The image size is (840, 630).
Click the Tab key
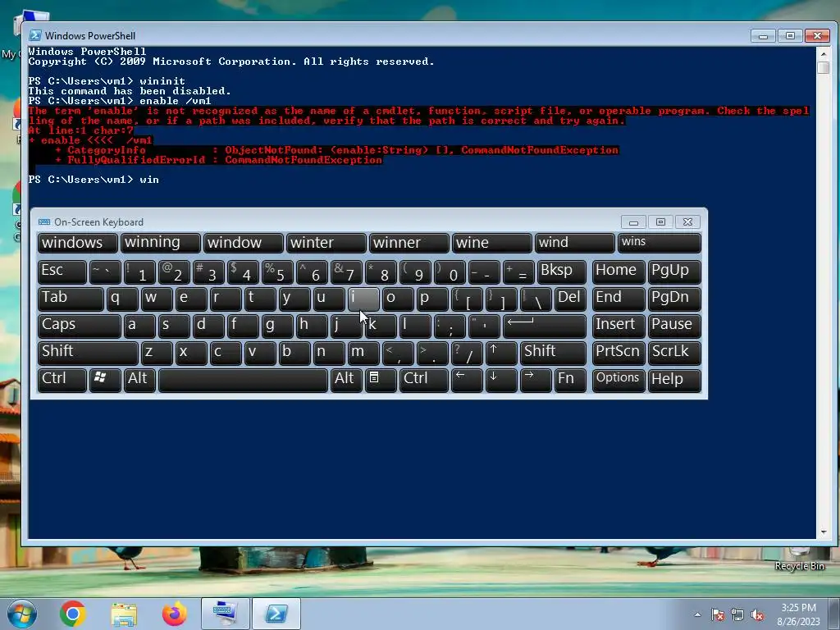(71, 299)
